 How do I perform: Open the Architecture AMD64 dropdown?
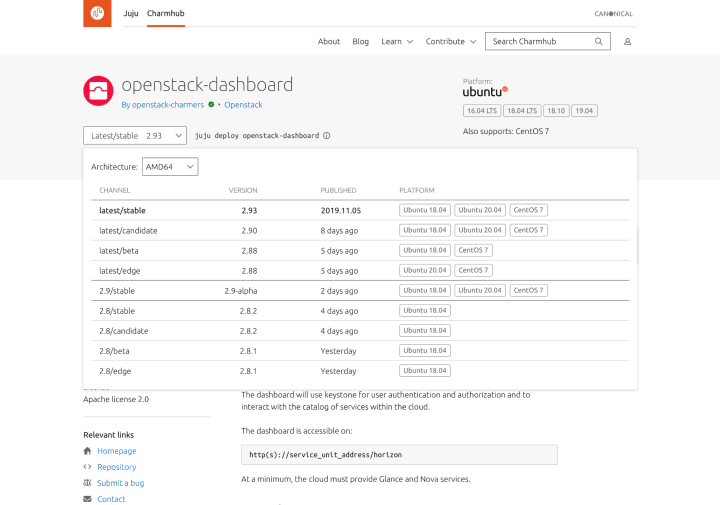170,167
